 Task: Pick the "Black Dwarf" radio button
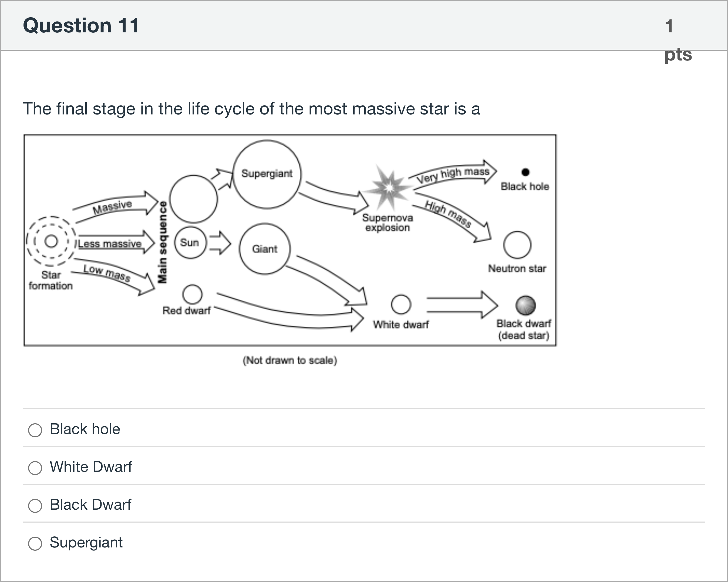[x=35, y=506]
